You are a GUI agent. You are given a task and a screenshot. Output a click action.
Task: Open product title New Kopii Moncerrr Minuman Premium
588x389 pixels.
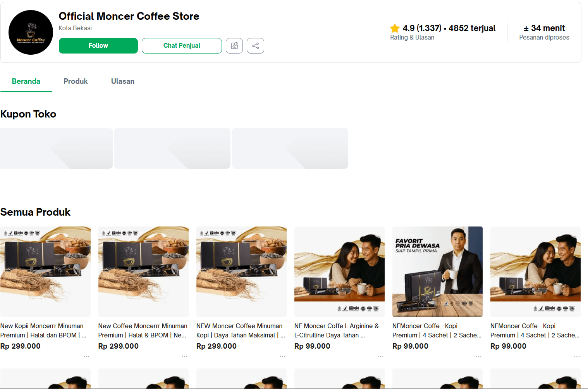(43, 331)
